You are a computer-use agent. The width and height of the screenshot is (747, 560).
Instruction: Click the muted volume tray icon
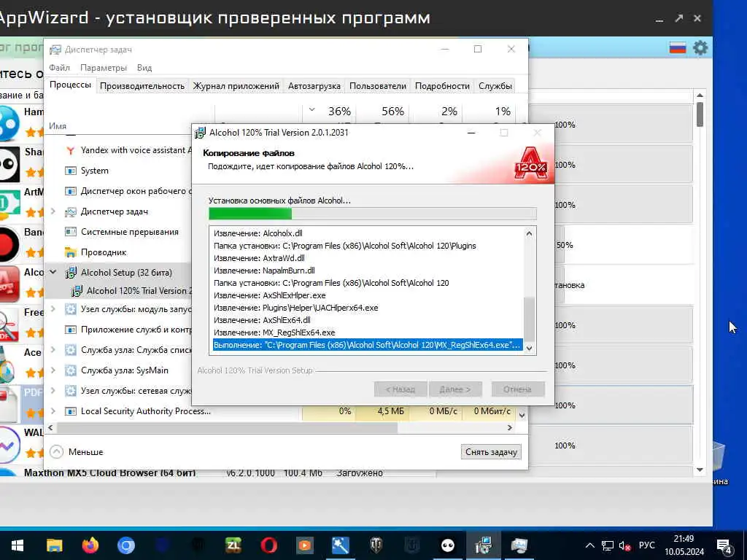(624, 545)
